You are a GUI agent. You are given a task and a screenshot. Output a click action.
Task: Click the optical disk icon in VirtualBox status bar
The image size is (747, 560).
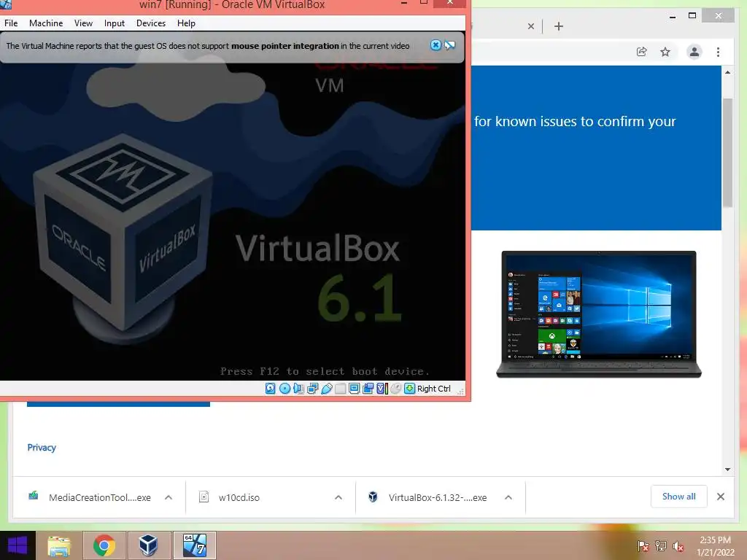click(285, 389)
